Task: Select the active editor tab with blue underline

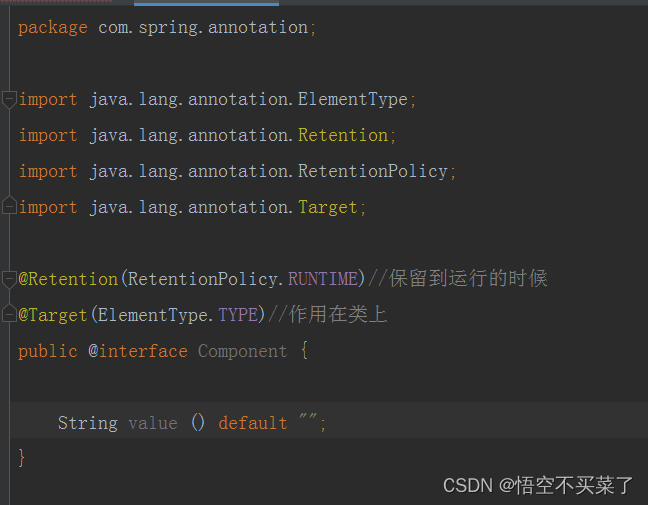Action: click(x=206, y=3)
